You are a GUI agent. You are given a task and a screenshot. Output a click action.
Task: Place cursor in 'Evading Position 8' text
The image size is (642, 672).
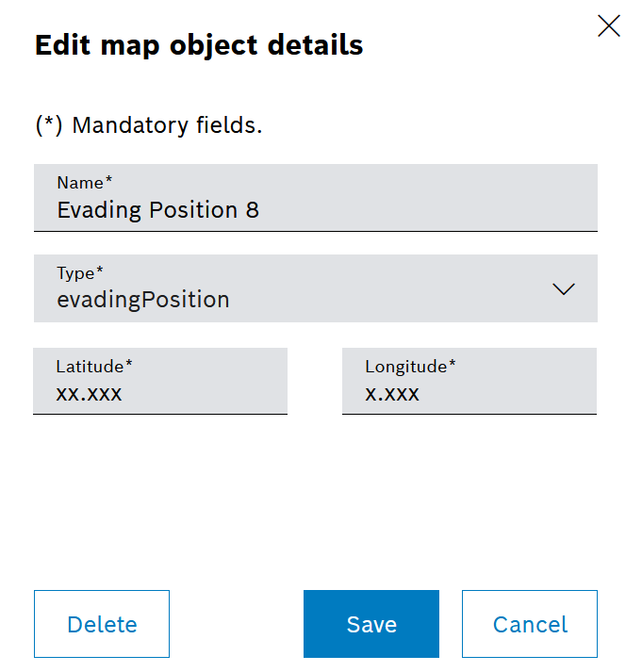(158, 209)
